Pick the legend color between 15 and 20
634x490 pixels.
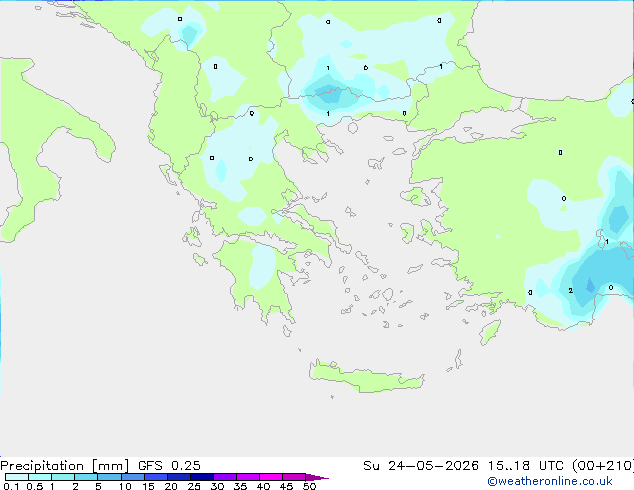click(x=155, y=477)
